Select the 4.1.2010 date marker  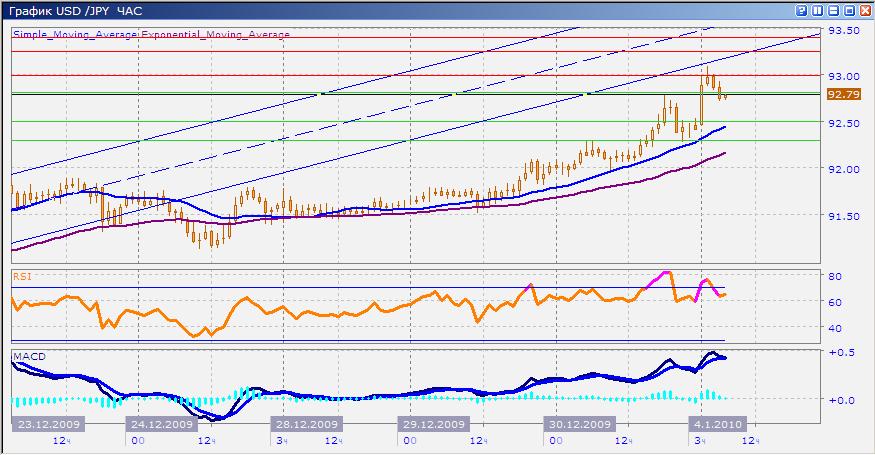click(x=718, y=424)
